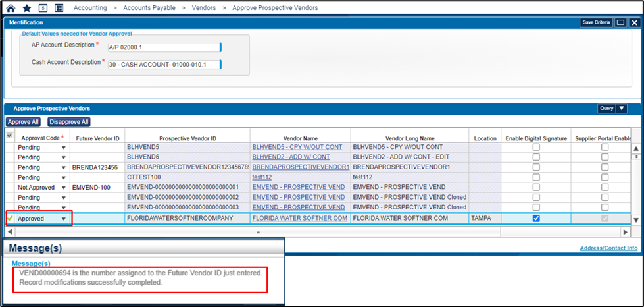Open the Address/Contact Info link

[x=608, y=248]
